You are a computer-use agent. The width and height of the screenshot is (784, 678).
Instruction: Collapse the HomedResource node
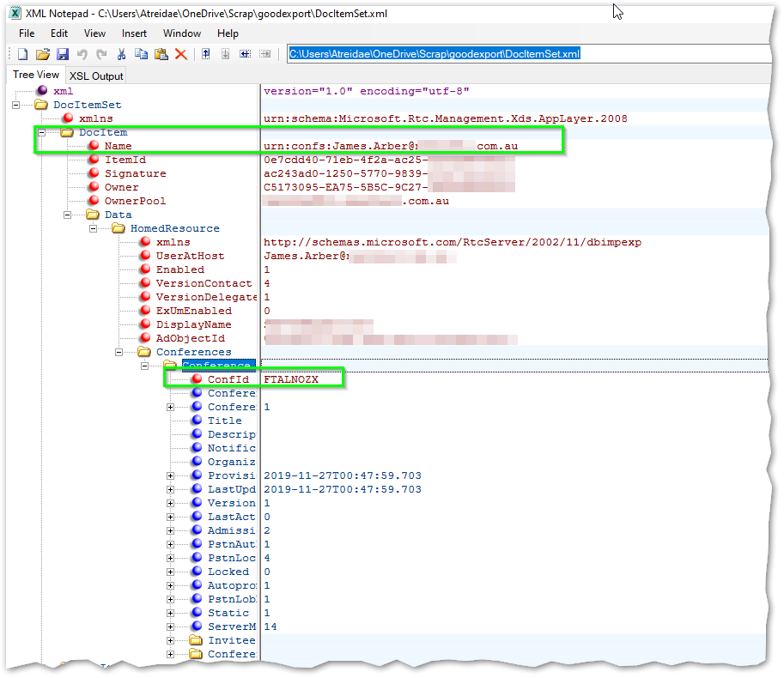(x=93, y=228)
